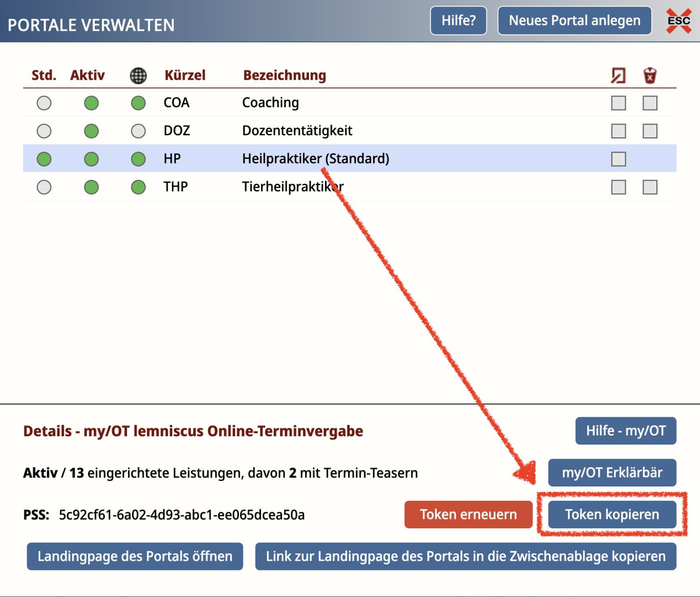Click the trash bin column header icon

(x=650, y=76)
